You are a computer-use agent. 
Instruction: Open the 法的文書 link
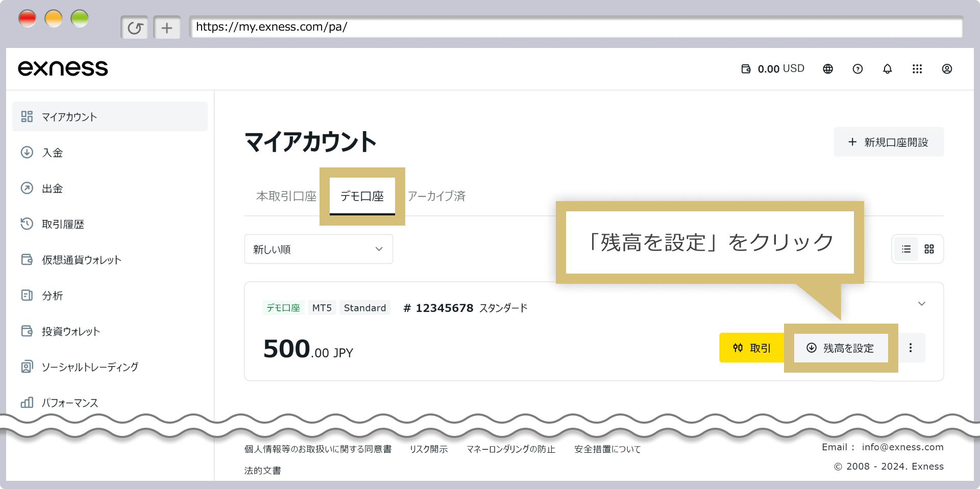click(x=262, y=471)
